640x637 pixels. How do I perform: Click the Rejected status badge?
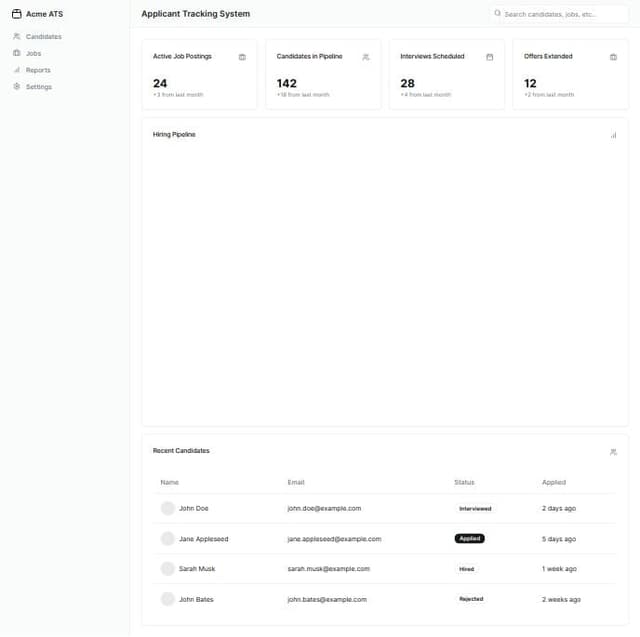(471, 599)
